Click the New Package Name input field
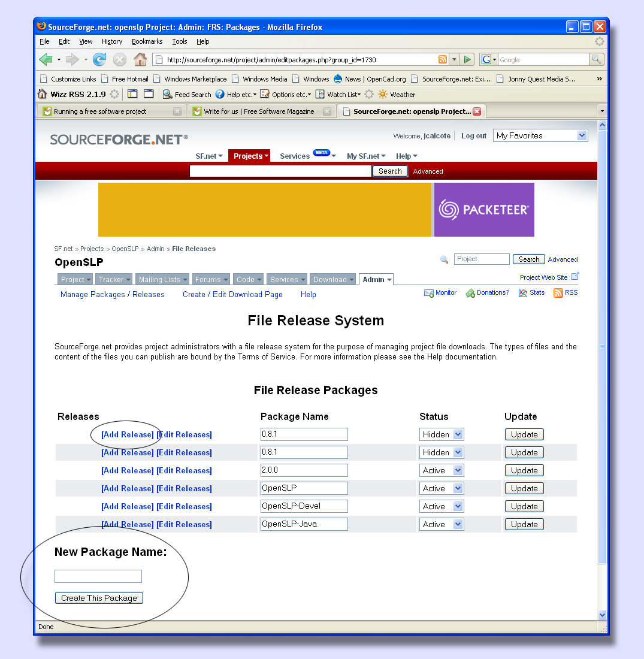 [98, 576]
